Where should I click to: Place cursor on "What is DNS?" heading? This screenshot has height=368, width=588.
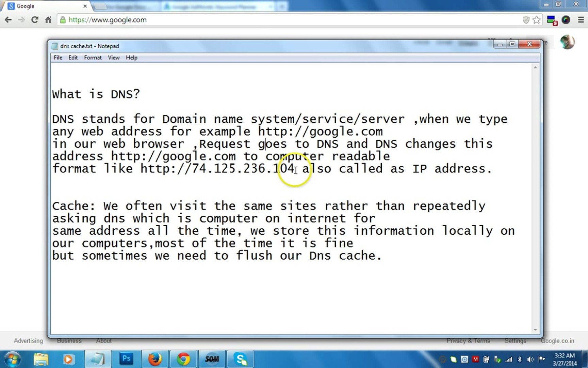(x=96, y=94)
